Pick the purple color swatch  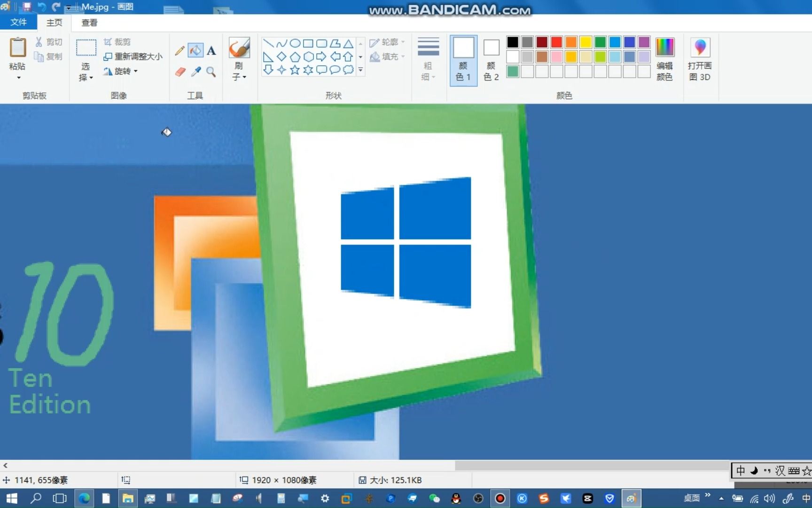(644, 42)
